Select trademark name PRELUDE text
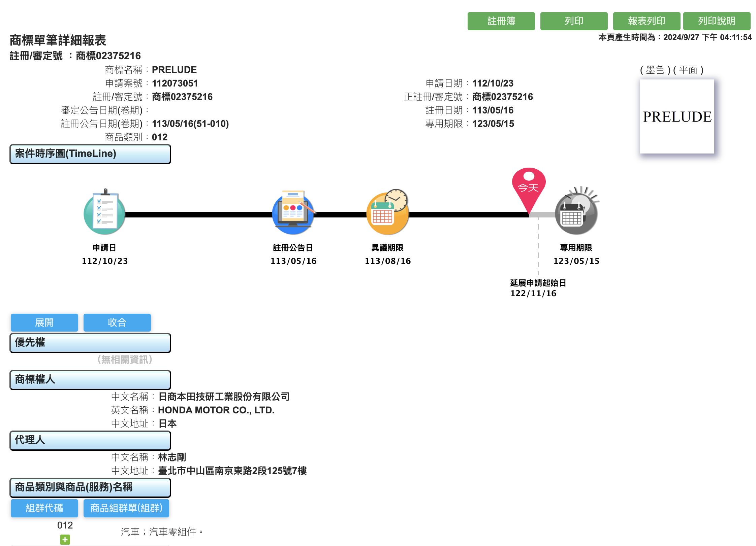 pyautogui.click(x=174, y=70)
